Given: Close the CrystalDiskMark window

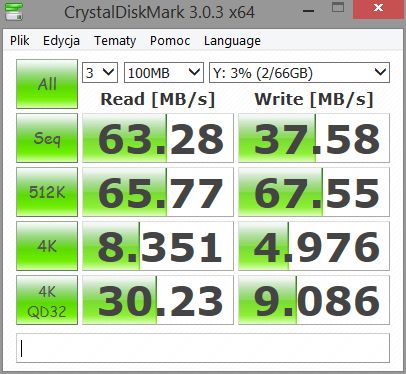Looking at the screenshot, I should tap(379, 9).
